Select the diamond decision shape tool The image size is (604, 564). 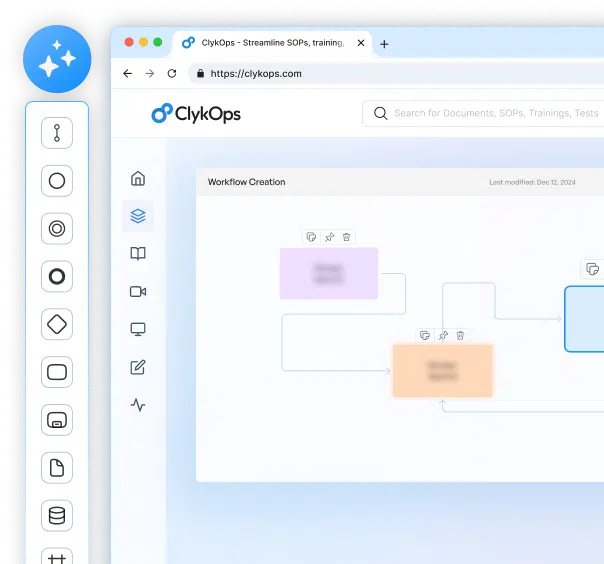57,324
